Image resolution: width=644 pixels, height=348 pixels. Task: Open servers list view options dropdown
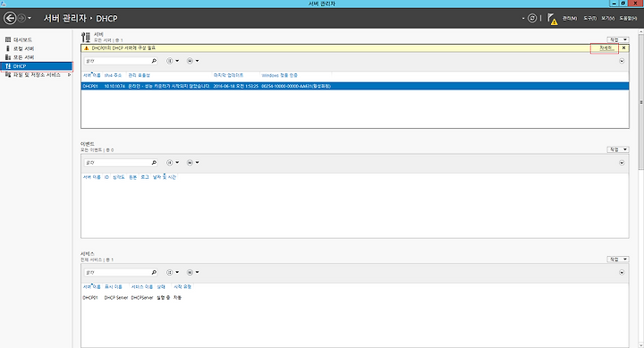[x=173, y=61]
